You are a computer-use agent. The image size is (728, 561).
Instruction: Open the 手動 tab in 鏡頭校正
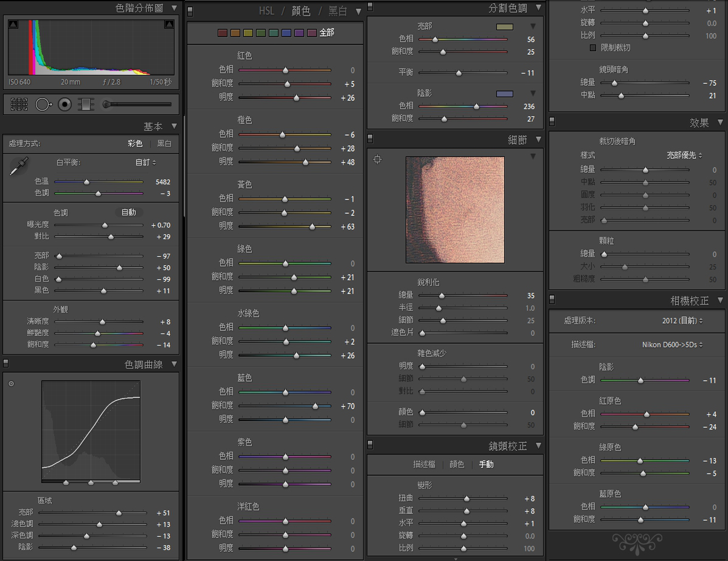point(486,464)
